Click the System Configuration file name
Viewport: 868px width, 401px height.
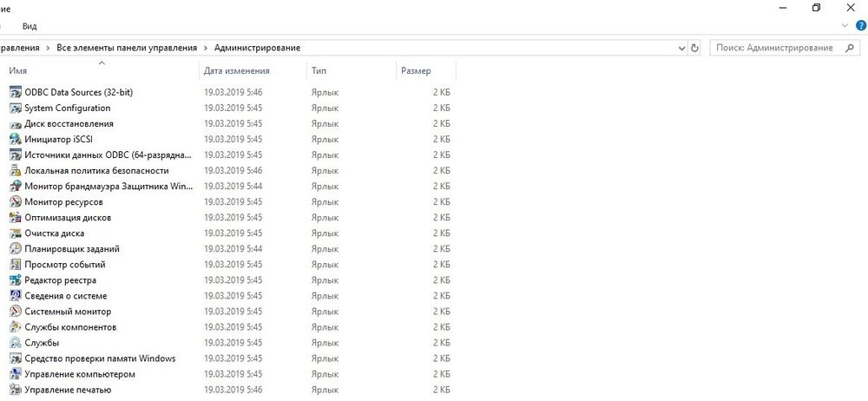[x=68, y=108]
